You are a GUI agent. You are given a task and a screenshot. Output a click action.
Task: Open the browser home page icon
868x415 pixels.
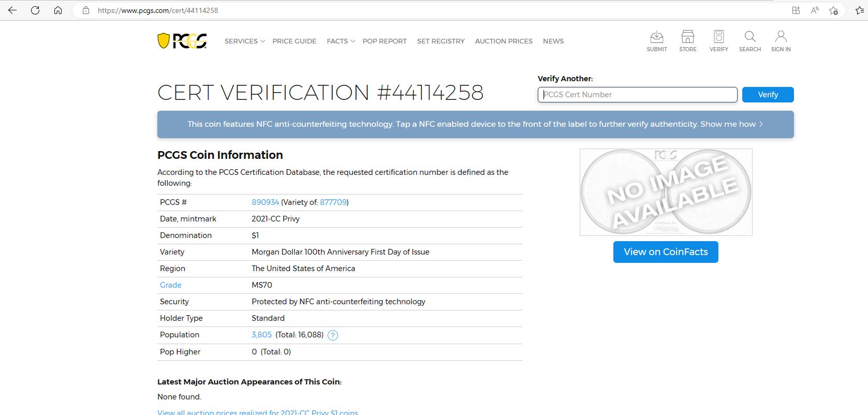58,10
